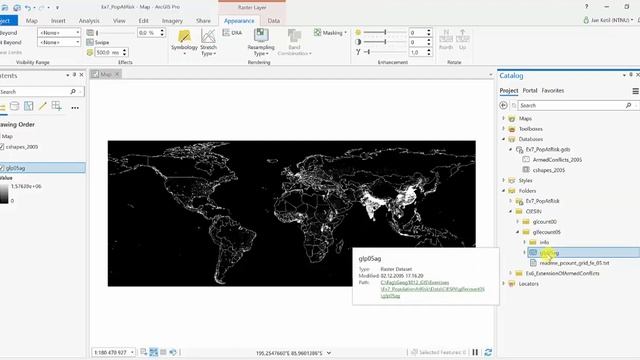Open the Masking dropdown

click(x=330, y=33)
